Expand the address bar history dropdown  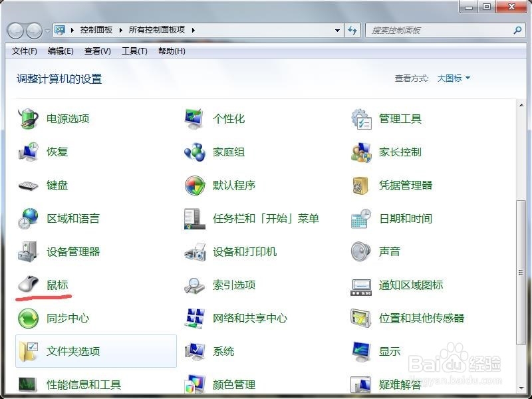click(x=338, y=30)
